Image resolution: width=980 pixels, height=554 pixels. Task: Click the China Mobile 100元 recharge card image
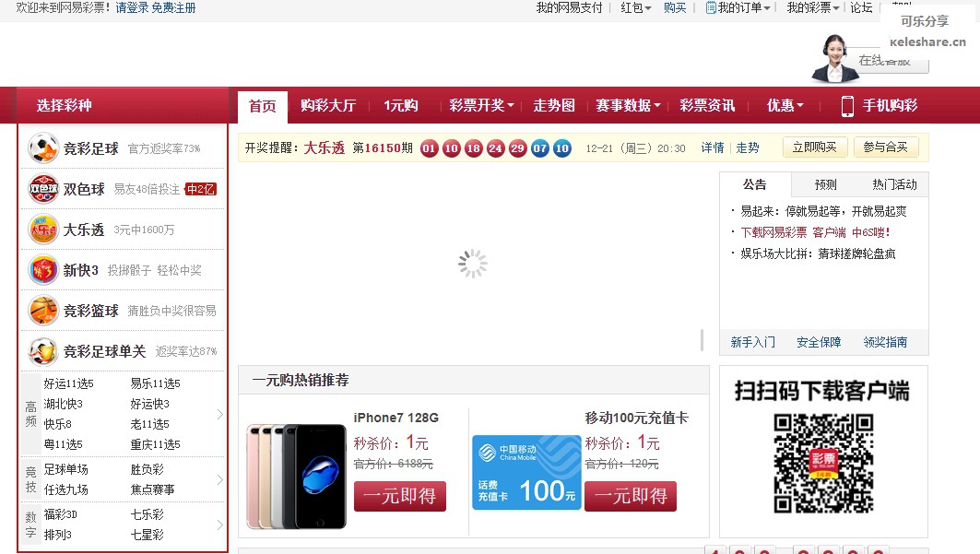[x=526, y=472]
